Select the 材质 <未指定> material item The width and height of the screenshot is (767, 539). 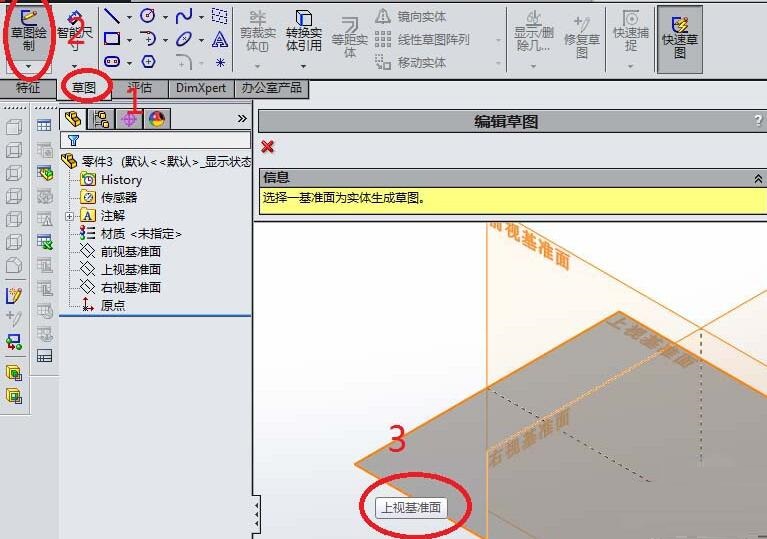tap(131, 234)
